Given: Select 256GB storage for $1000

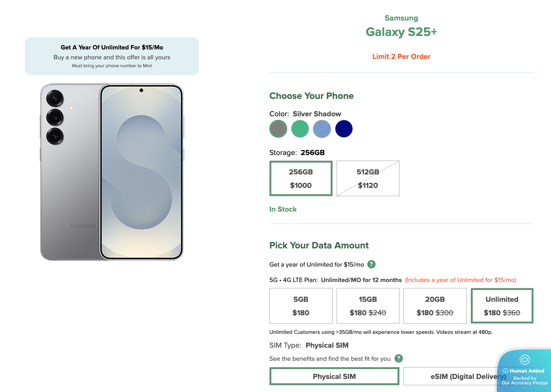Looking at the screenshot, I should pyautogui.click(x=301, y=178).
